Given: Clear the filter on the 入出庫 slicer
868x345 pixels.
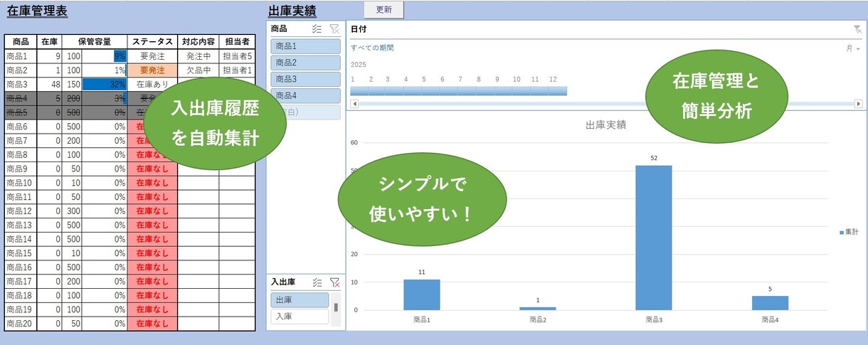Looking at the screenshot, I should pyautogui.click(x=334, y=282).
